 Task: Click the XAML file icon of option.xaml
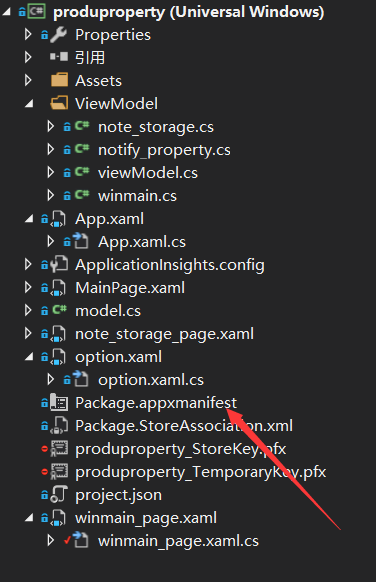click(58, 357)
